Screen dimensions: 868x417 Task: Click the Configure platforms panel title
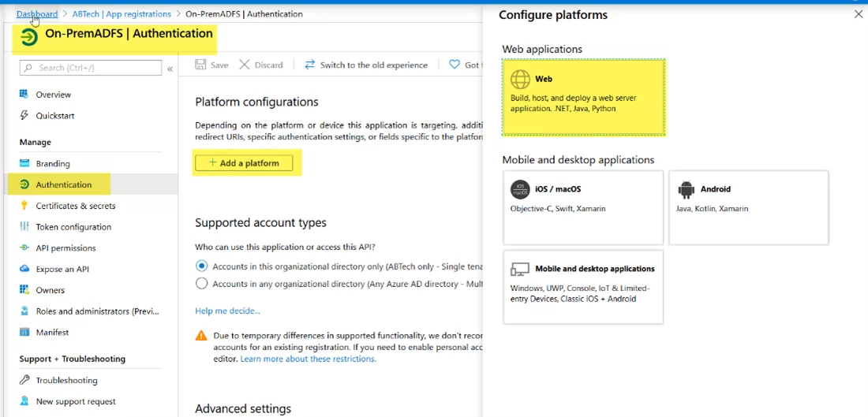coord(553,15)
